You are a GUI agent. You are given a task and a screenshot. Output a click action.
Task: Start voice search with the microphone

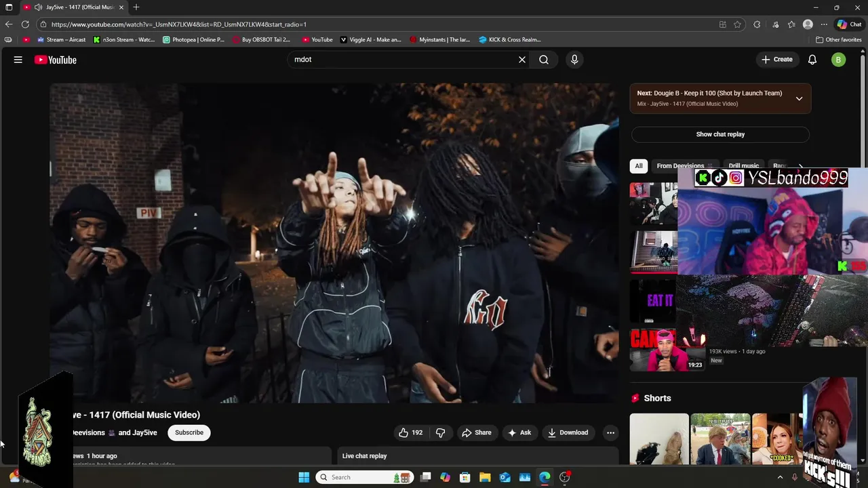(x=574, y=60)
